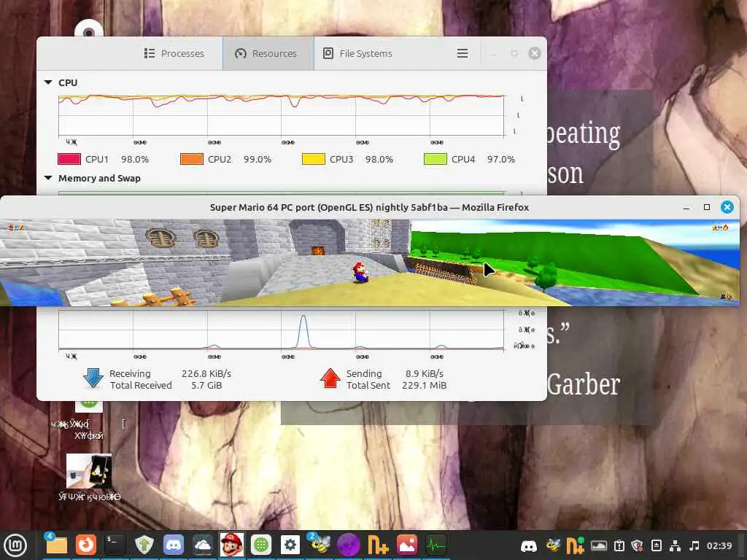Change the CPU4 green color swatch

(436, 159)
